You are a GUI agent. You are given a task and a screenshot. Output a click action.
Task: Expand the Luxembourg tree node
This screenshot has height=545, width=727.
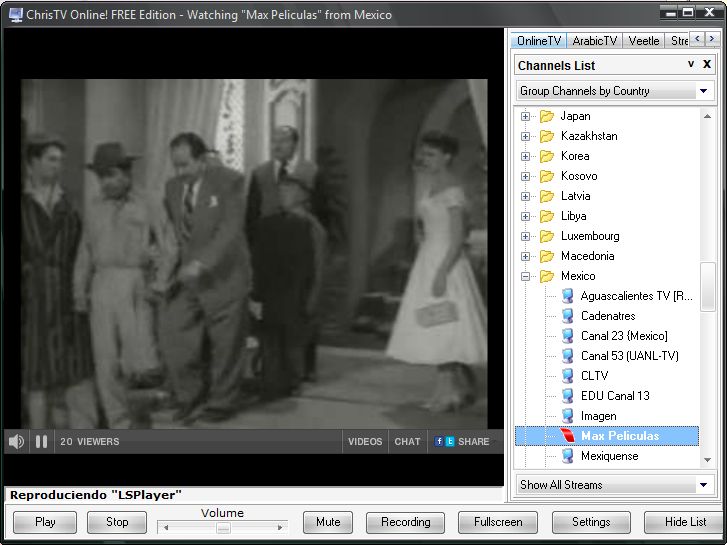525,236
